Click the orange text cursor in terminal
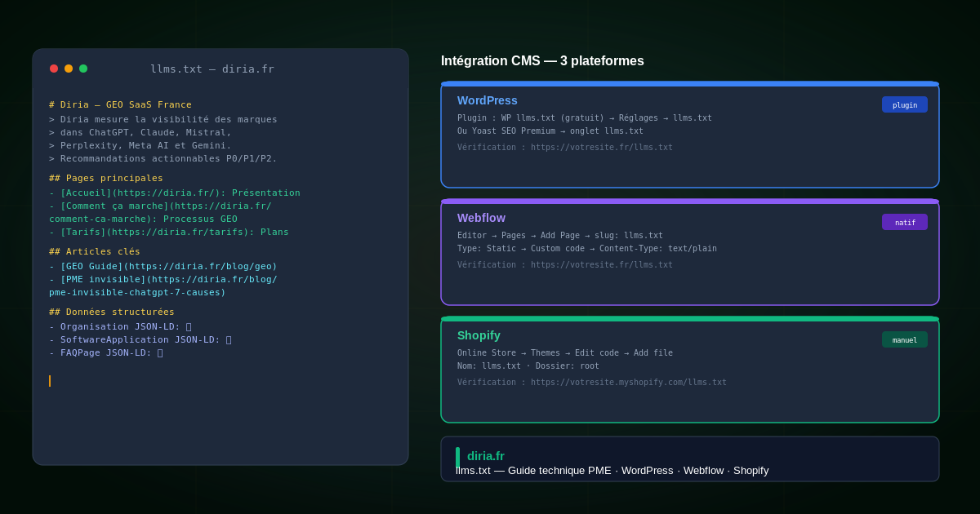 tap(50, 381)
